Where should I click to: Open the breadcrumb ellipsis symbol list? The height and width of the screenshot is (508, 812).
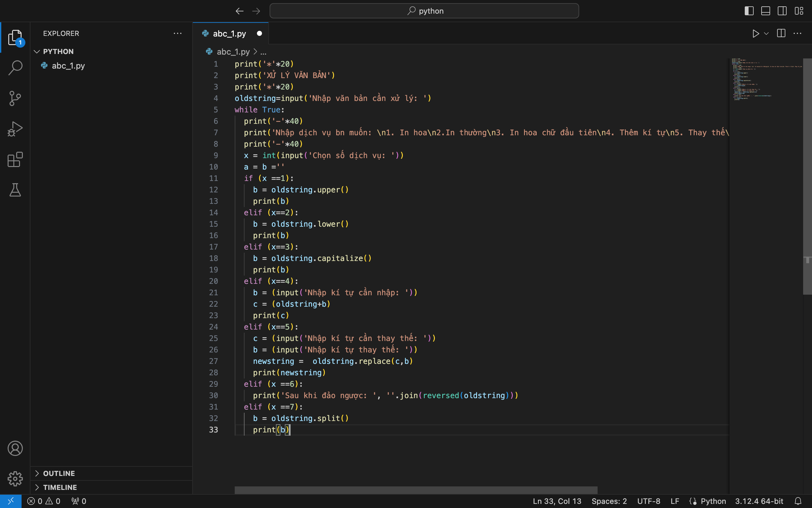click(x=263, y=52)
